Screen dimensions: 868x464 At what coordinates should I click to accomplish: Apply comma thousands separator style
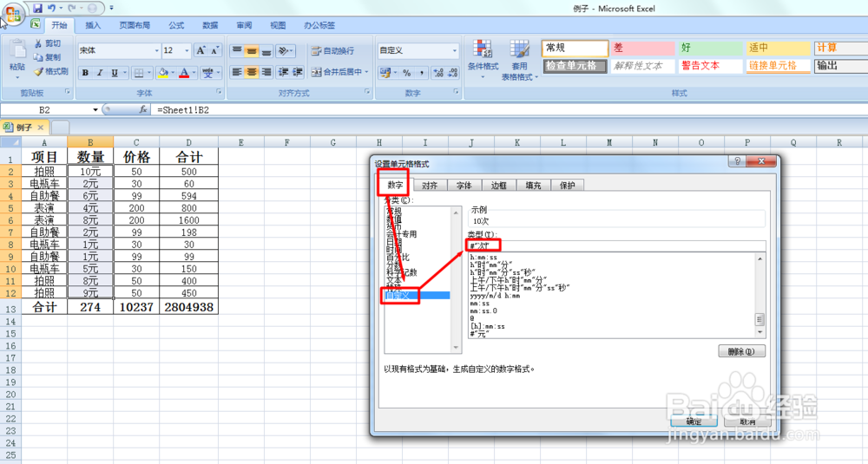pos(421,73)
